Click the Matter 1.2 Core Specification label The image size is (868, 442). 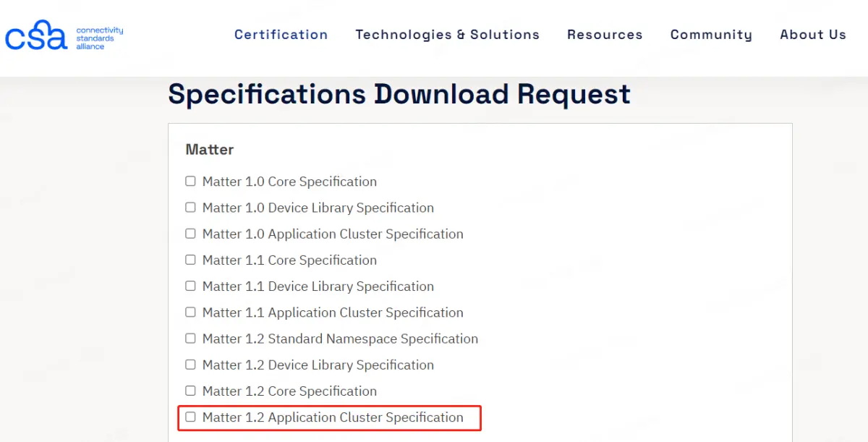pos(289,391)
